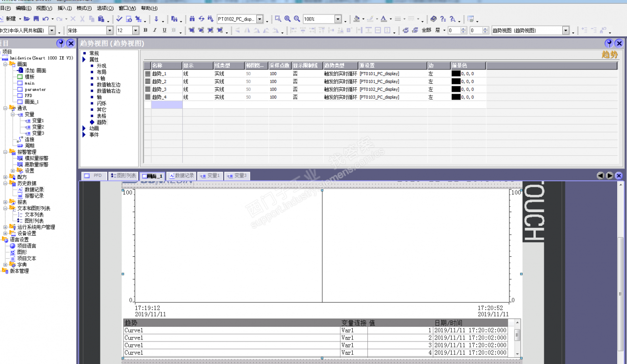This screenshot has width=627, height=364.
Task: Pick font color 'A' icon
Action: click(384, 19)
